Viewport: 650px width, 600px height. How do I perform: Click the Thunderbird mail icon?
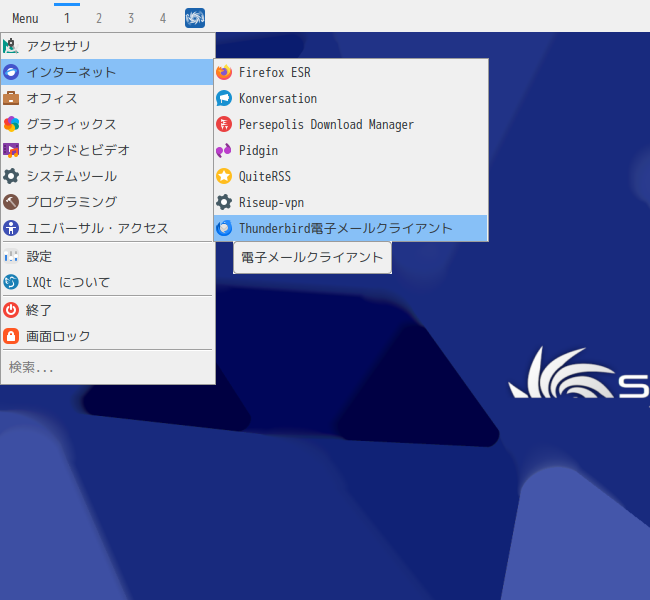point(224,228)
